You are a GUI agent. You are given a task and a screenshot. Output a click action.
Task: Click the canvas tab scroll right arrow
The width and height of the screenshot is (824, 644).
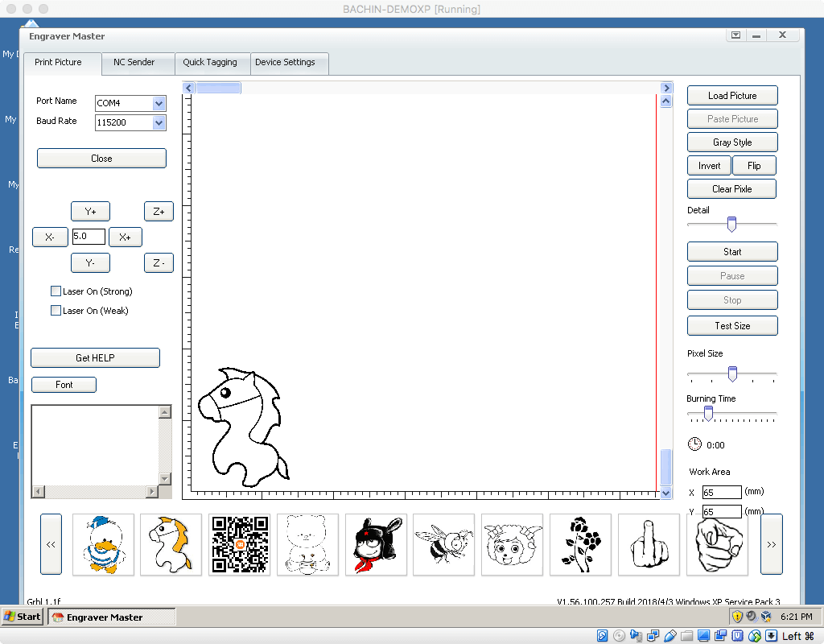tap(666, 88)
